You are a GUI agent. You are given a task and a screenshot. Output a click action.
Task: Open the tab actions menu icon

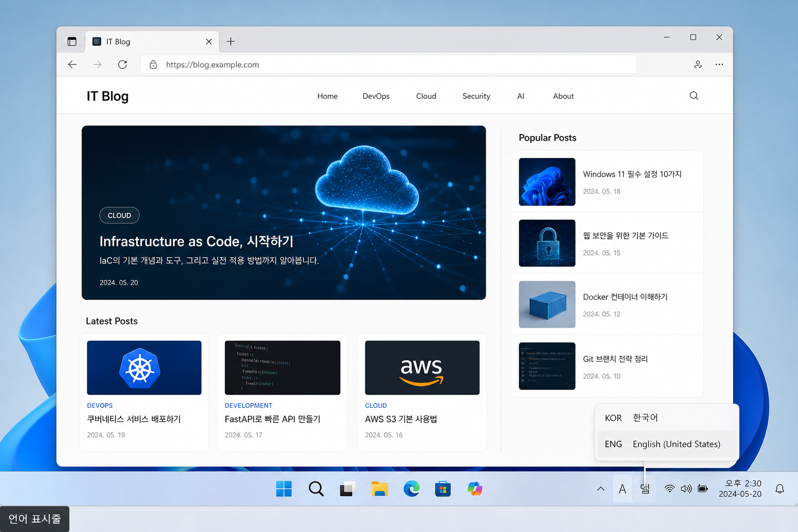pos(72,42)
